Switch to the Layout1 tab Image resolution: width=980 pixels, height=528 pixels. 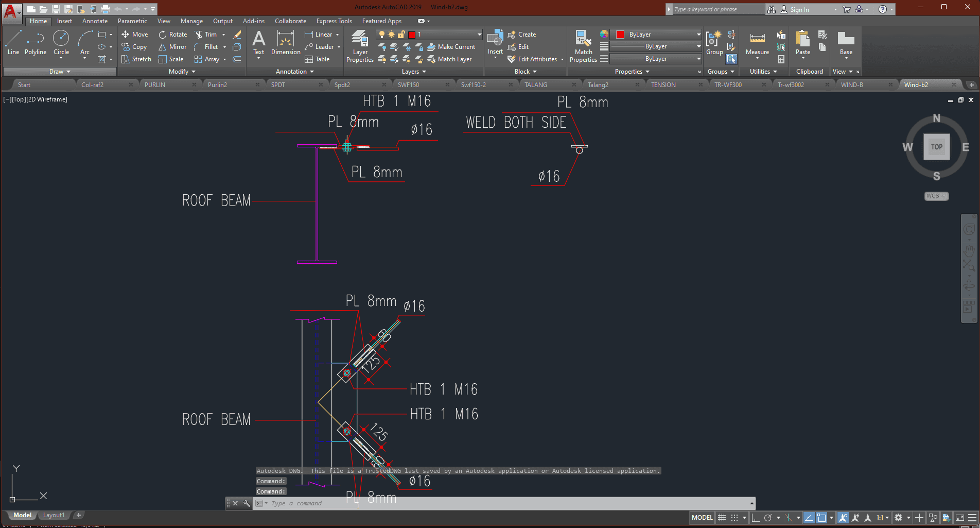pos(54,515)
